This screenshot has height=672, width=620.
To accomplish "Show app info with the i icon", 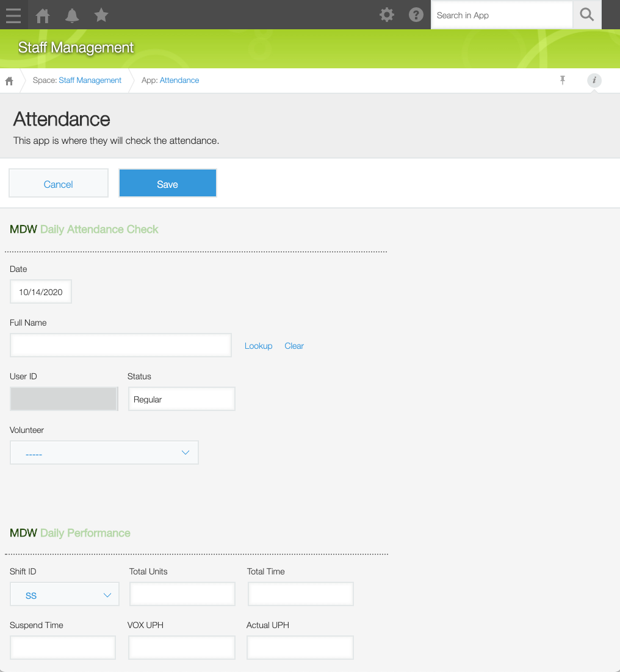I will pos(594,80).
